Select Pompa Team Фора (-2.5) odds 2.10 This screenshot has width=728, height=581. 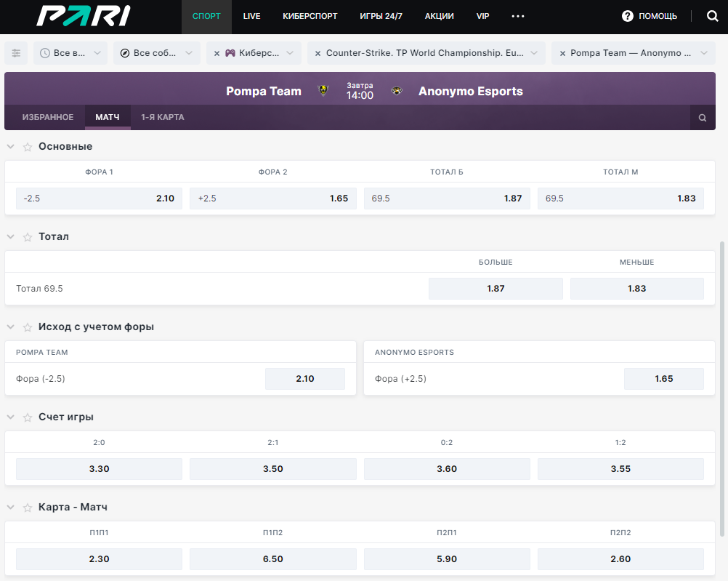(305, 379)
